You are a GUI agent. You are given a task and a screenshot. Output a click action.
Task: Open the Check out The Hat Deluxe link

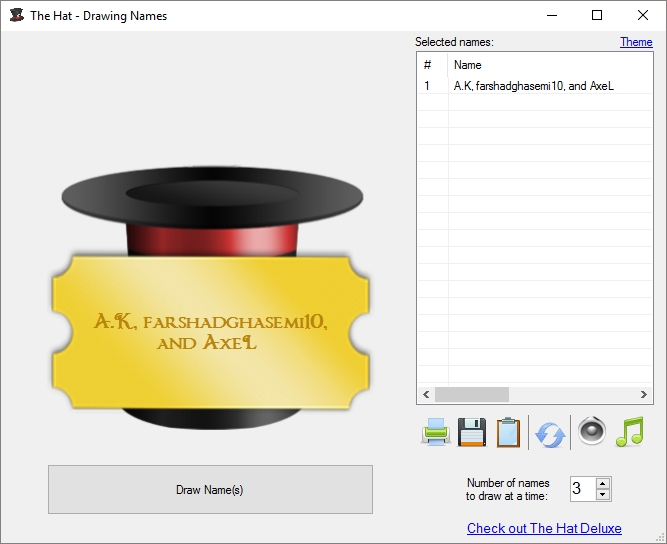tap(544, 528)
